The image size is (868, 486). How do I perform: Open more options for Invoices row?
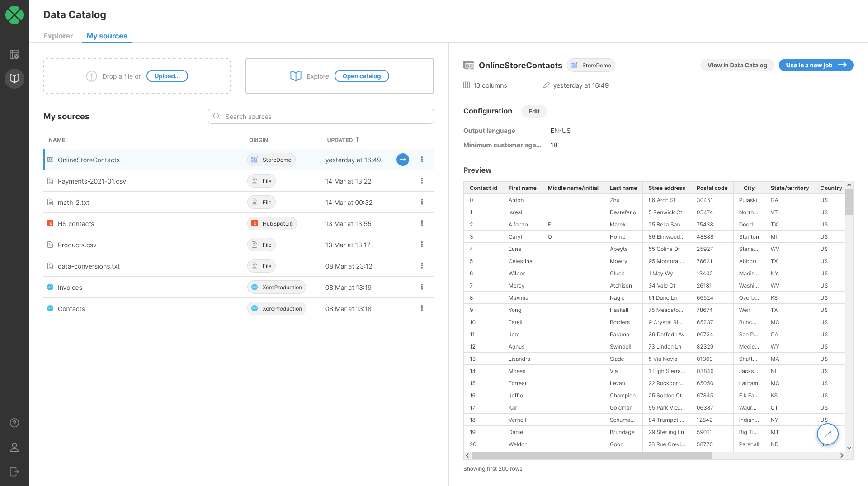click(422, 287)
